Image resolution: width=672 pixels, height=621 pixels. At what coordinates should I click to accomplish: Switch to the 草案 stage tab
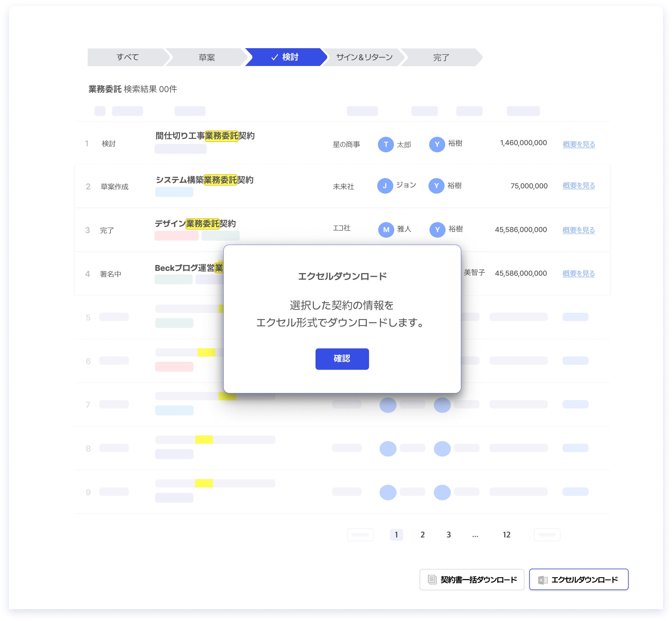pos(206,57)
